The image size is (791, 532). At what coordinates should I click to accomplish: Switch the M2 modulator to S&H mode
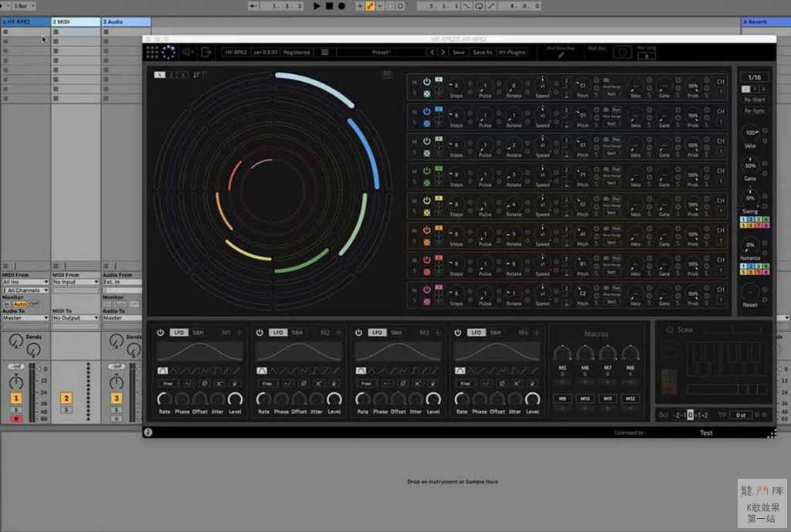(297, 332)
